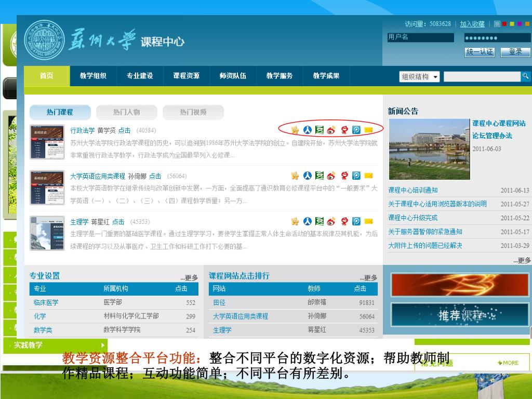Click 更多 beside 课程网站点击排行
Image resolution: width=532 pixels, height=399 pixels.
pyautogui.click(x=368, y=278)
